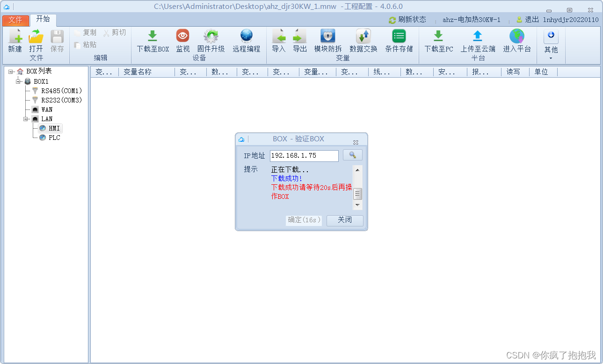Click the scroll-down arrow in the hint box

tap(358, 205)
